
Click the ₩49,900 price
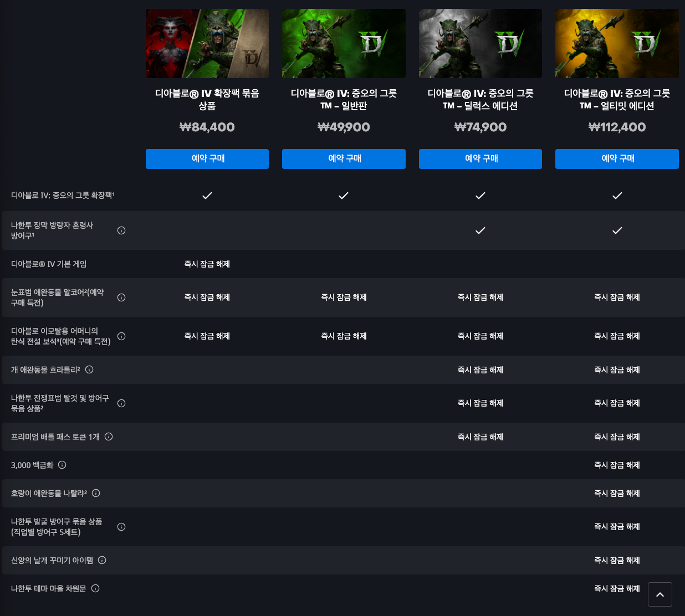pos(344,127)
